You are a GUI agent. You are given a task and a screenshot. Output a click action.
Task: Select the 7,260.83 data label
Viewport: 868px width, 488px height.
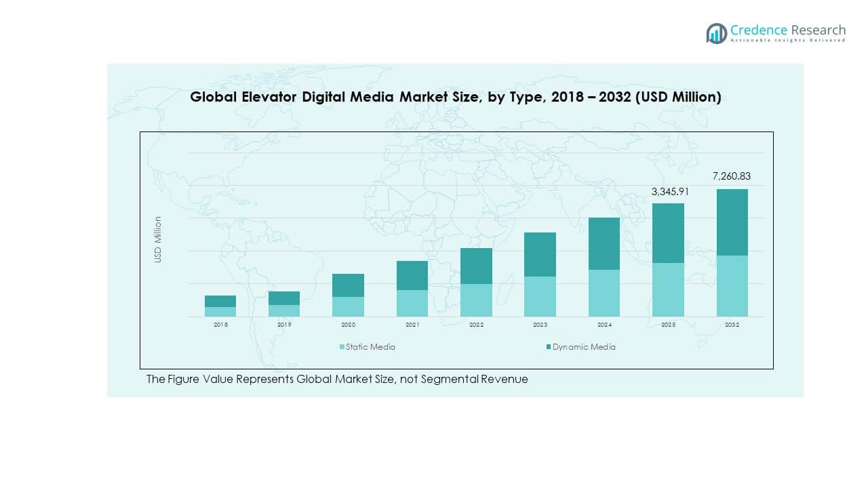(x=732, y=176)
